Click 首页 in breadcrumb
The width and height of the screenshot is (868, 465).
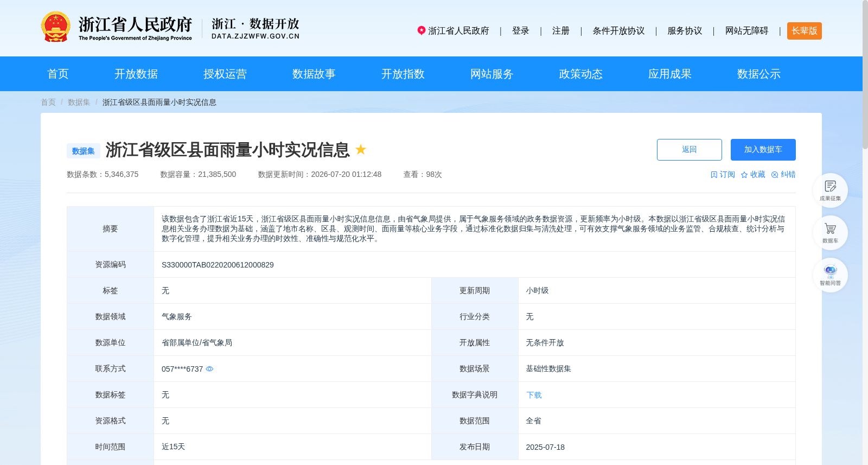pyautogui.click(x=48, y=102)
